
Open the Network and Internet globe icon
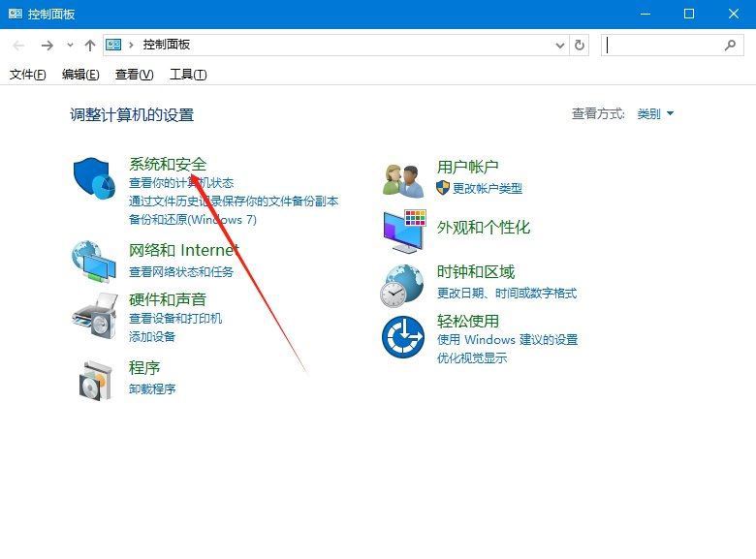(x=94, y=259)
